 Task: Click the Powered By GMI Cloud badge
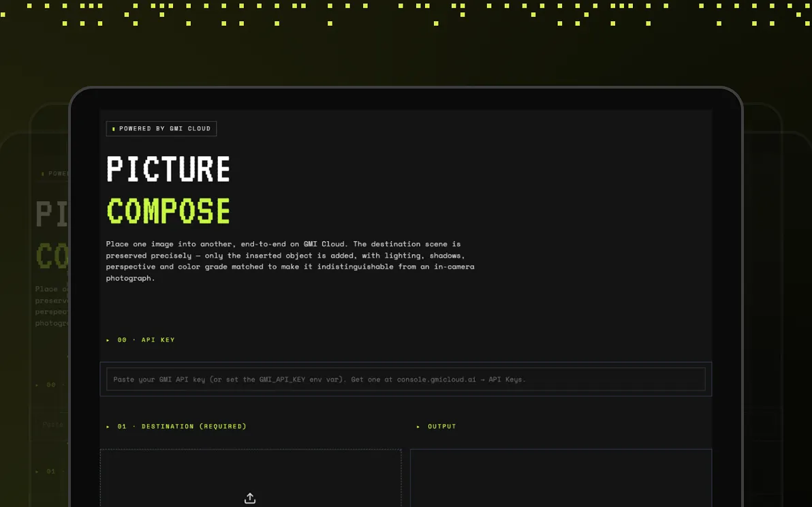(161, 128)
